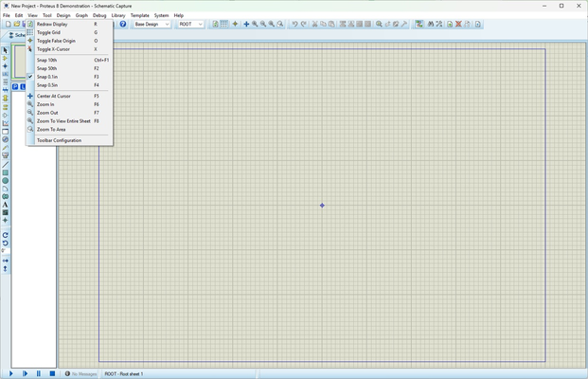The width and height of the screenshot is (588, 379).
Task: Select the 2D line graphics tool
Action: coord(6,164)
